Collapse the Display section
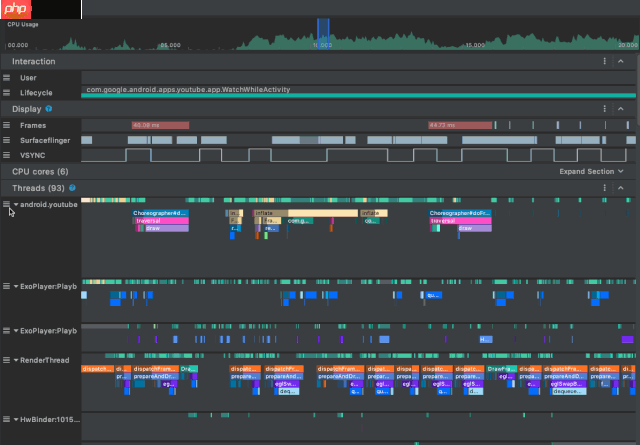This screenshot has width=640, height=445. [x=621, y=109]
